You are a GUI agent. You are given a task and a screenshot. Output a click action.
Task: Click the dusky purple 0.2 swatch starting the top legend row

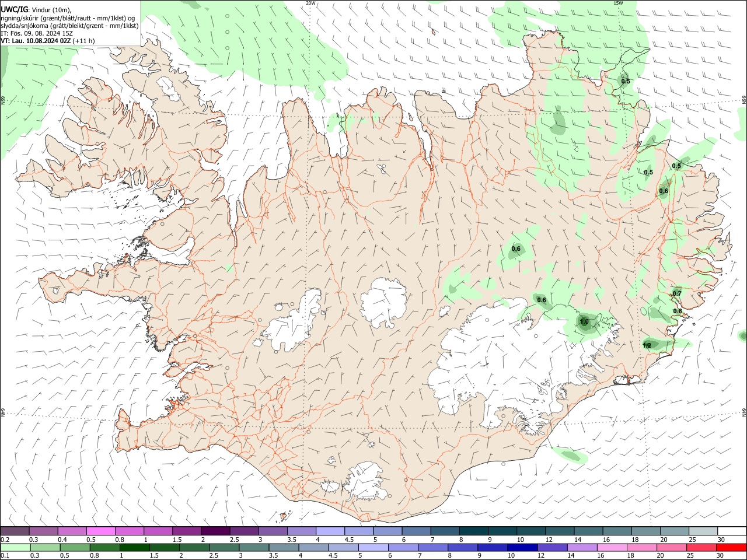point(15,531)
